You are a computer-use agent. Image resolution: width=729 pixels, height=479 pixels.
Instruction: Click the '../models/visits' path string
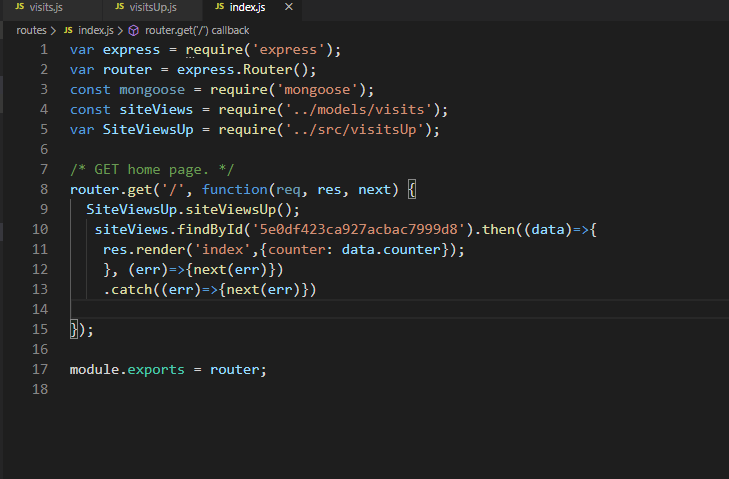click(x=358, y=110)
